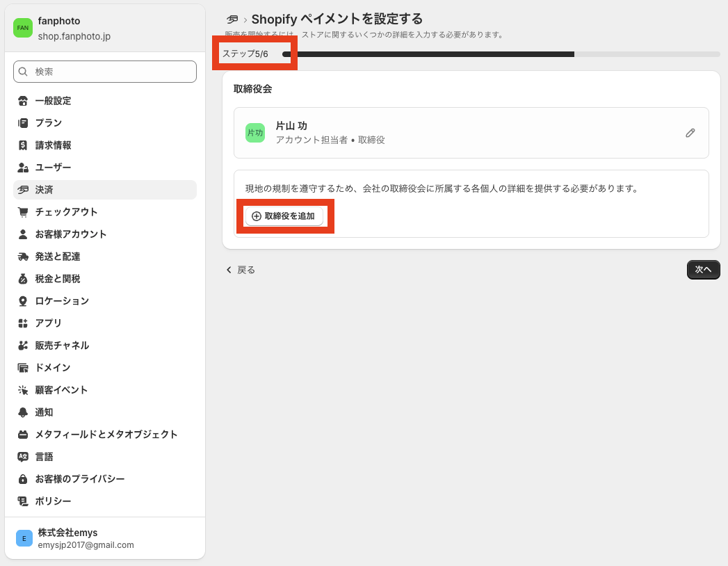Click the お客様のプライバシー lock icon
The width and height of the screenshot is (728, 566).
(x=23, y=478)
